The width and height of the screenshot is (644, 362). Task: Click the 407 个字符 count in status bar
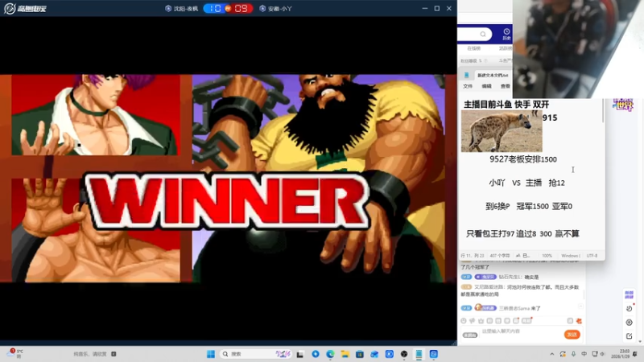(x=499, y=256)
